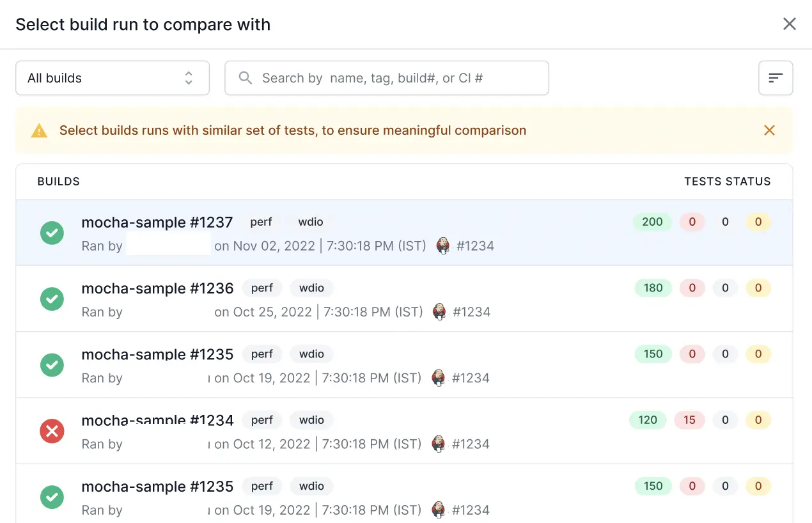Click the Jenkins icon on the Oct 25 build
The width and height of the screenshot is (812, 523).
pos(439,312)
